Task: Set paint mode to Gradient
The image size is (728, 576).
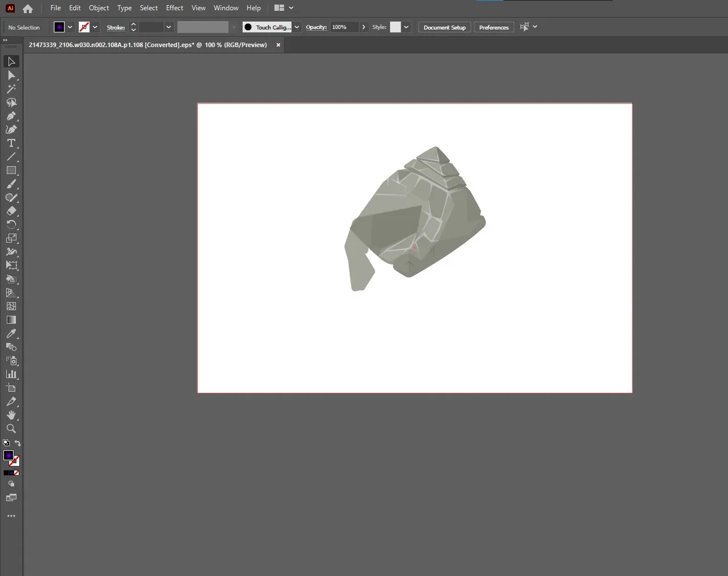Action: (11, 473)
